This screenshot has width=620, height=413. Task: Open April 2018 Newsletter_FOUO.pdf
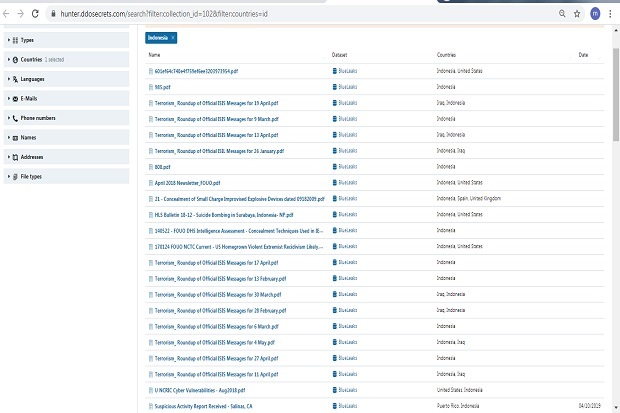pyautogui.click(x=187, y=183)
